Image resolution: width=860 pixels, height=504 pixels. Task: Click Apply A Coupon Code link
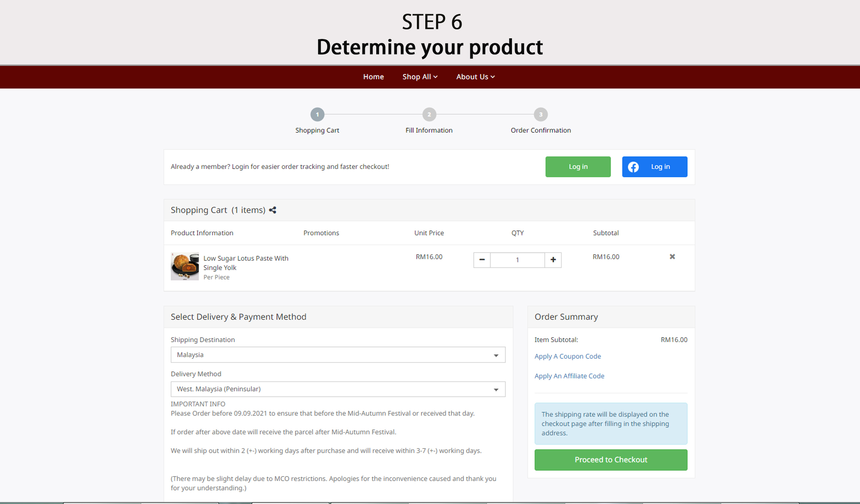coord(567,356)
